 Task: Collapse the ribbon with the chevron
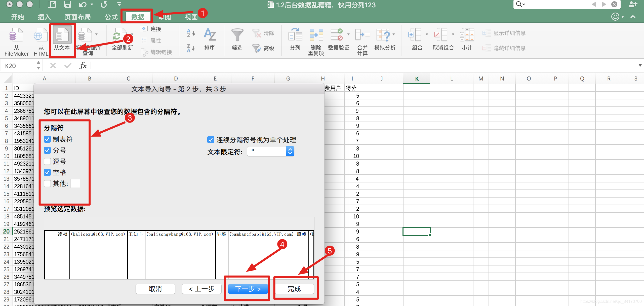point(633,17)
